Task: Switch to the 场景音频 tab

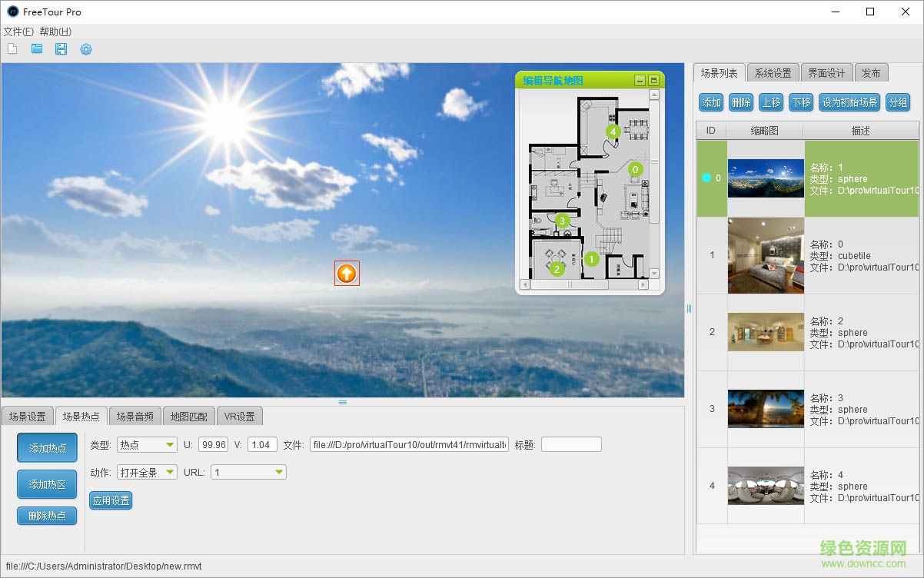Action: [x=135, y=417]
